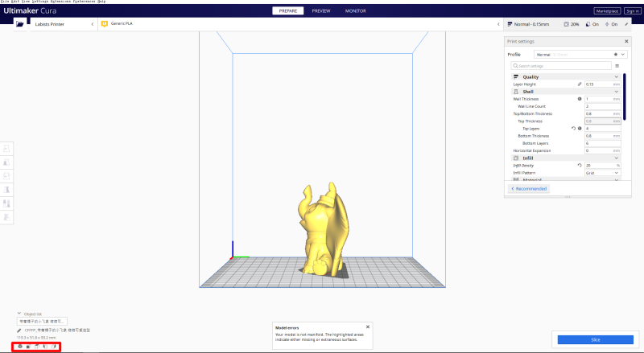
Task: Select the yellow 3D model on build plate
Action: (x=324, y=230)
